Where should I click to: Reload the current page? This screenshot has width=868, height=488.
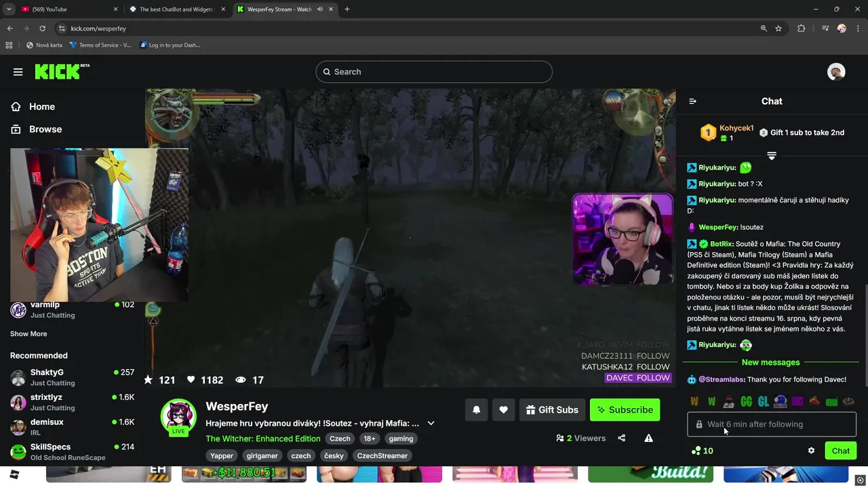42,28
